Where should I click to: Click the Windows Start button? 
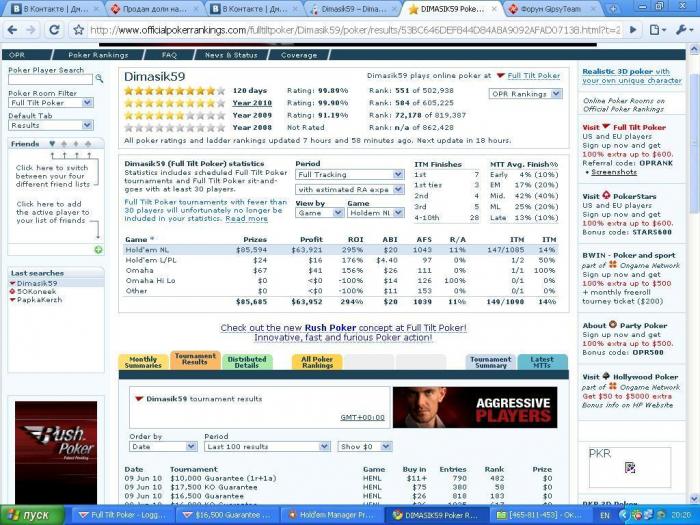[32, 515]
